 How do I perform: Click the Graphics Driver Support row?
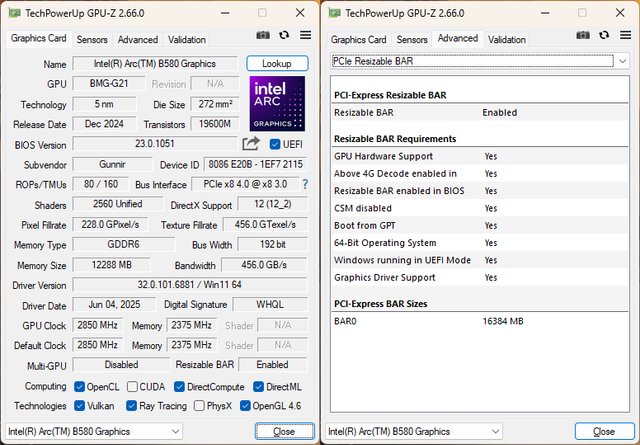pyautogui.click(x=480, y=278)
